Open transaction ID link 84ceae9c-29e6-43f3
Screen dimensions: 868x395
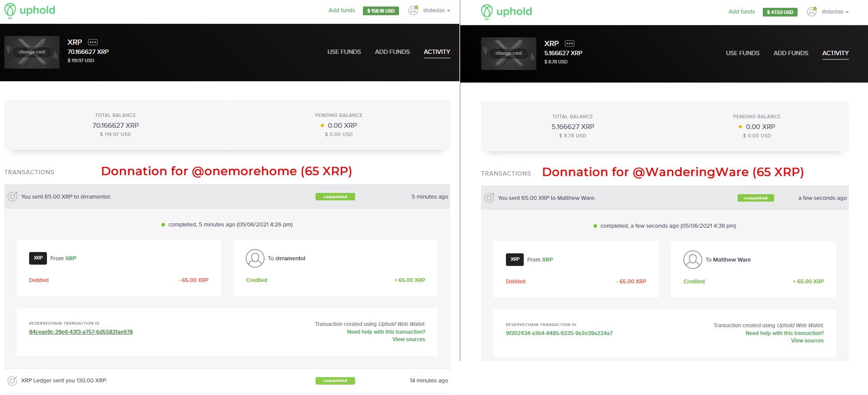pyautogui.click(x=81, y=332)
